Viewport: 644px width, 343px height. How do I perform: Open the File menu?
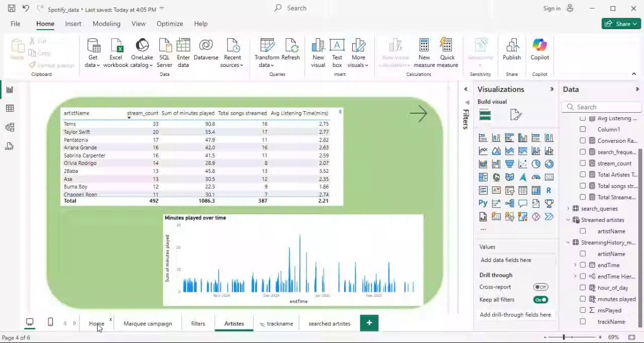click(x=16, y=24)
